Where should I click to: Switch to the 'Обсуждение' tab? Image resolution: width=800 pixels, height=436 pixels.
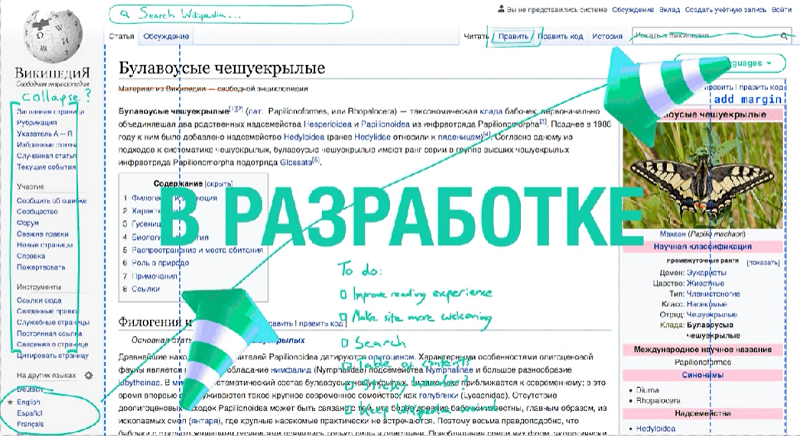click(x=166, y=36)
